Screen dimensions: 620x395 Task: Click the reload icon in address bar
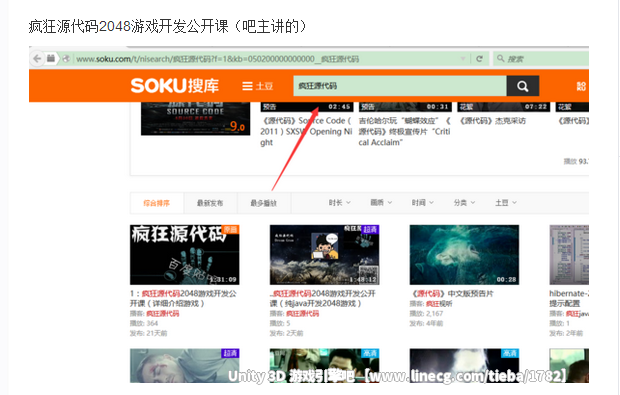[x=479, y=59]
